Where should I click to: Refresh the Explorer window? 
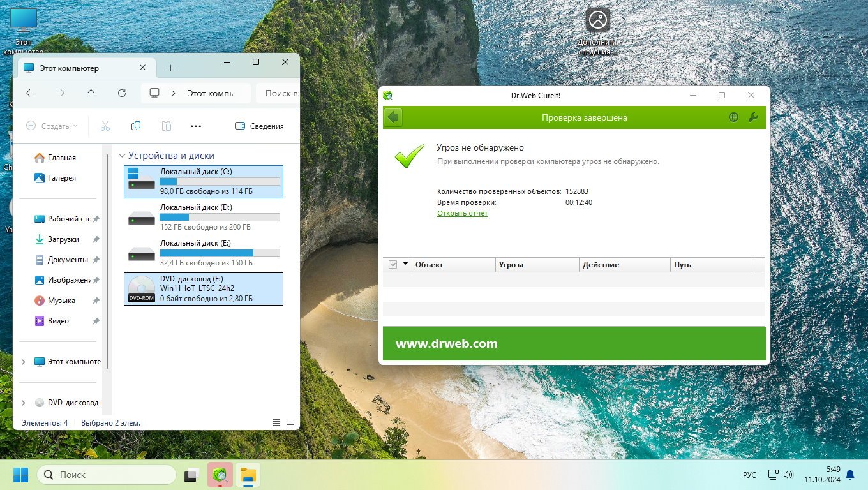(122, 93)
